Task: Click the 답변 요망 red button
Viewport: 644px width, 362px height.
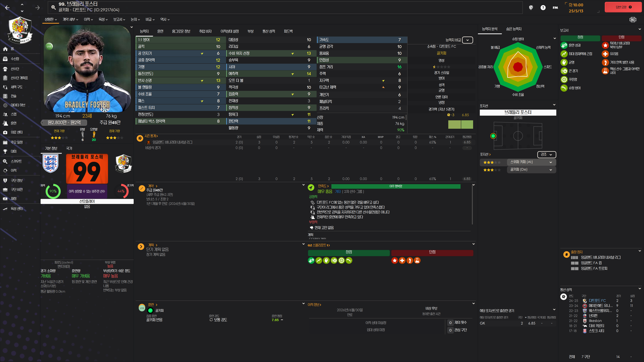Action: [x=623, y=7]
